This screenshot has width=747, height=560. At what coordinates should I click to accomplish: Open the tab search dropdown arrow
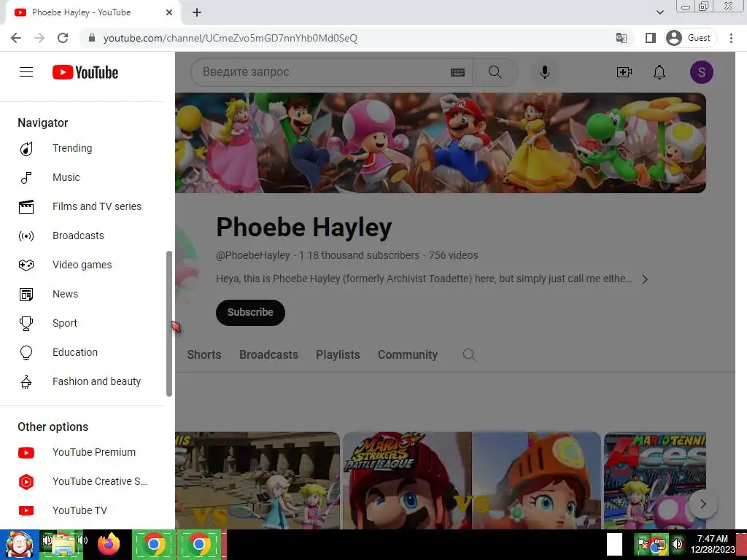pos(659,12)
